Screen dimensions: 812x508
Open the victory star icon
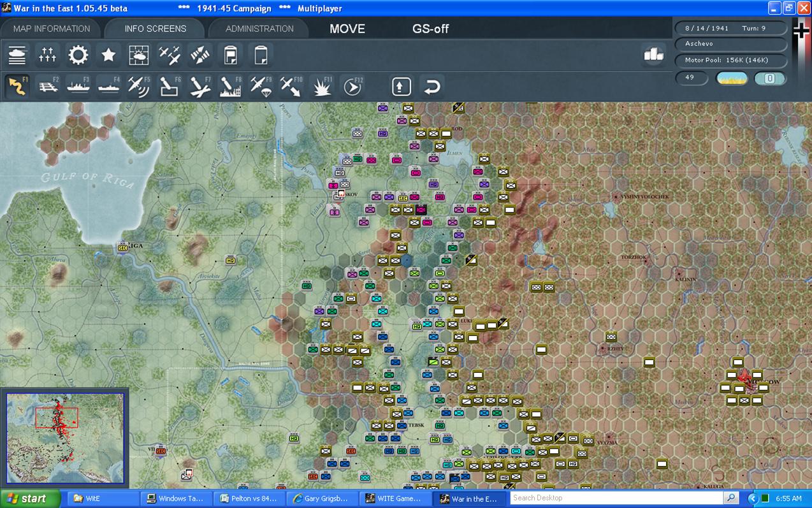(109, 55)
